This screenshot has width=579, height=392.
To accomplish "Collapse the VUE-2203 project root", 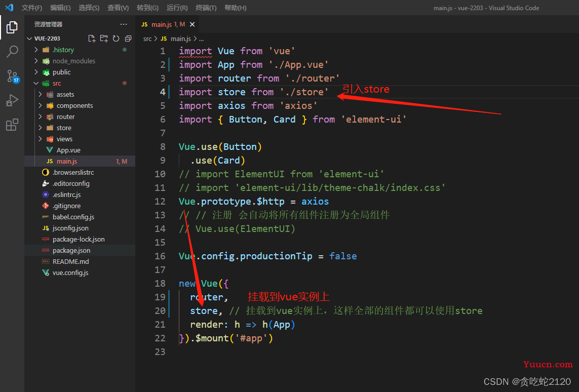I will 80,38.
